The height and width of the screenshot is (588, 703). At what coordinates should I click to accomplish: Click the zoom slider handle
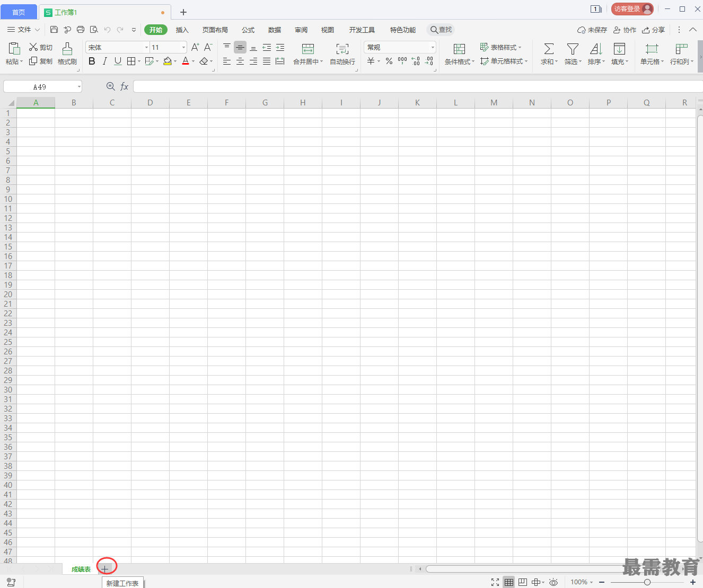click(647, 582)
